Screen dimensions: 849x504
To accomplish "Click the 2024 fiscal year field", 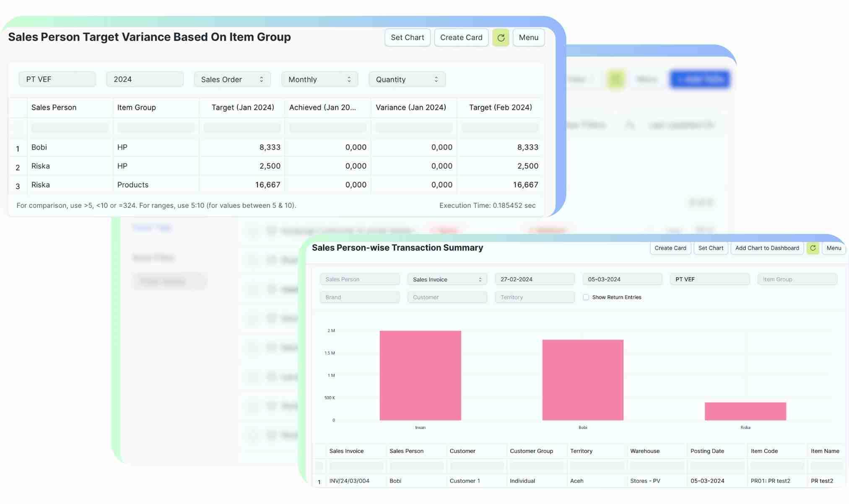I will (145, 80).
